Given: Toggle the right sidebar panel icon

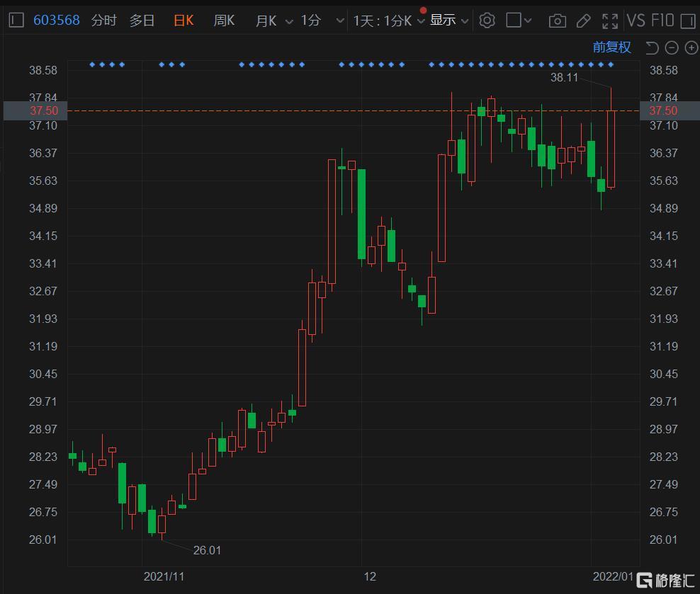Looking at the screenshot, I should pos(688,21).
